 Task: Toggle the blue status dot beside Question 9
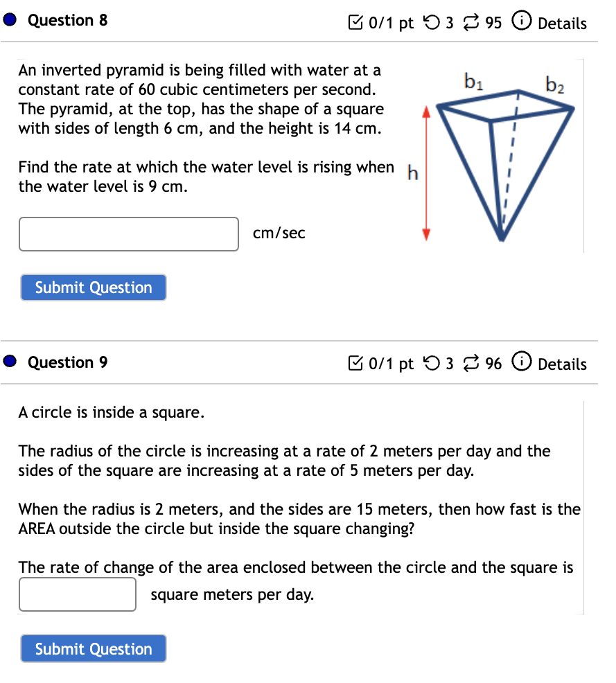pos(8,362)
